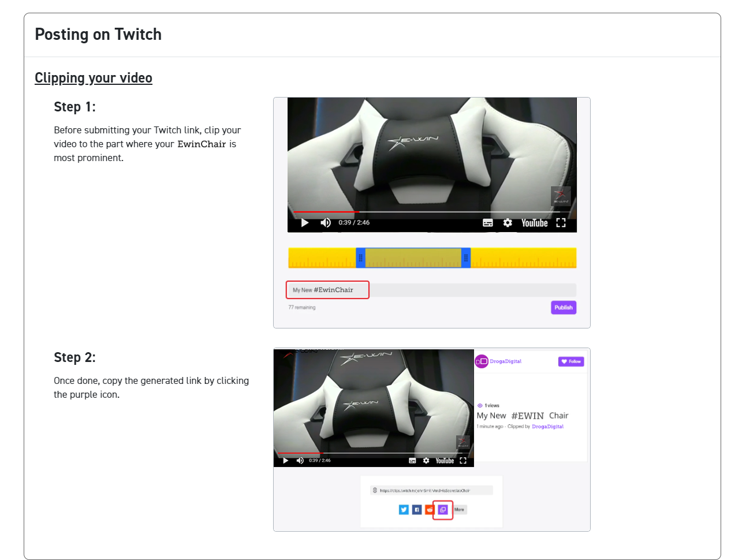Click the More share options button

(x=460, y=510)
